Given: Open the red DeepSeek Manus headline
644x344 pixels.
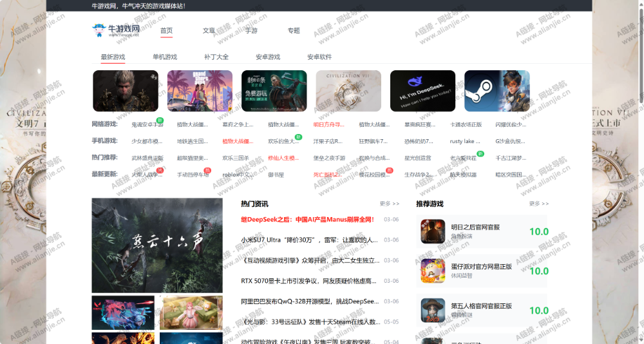Looking at the screenshot, I should [x=308, y=220].
